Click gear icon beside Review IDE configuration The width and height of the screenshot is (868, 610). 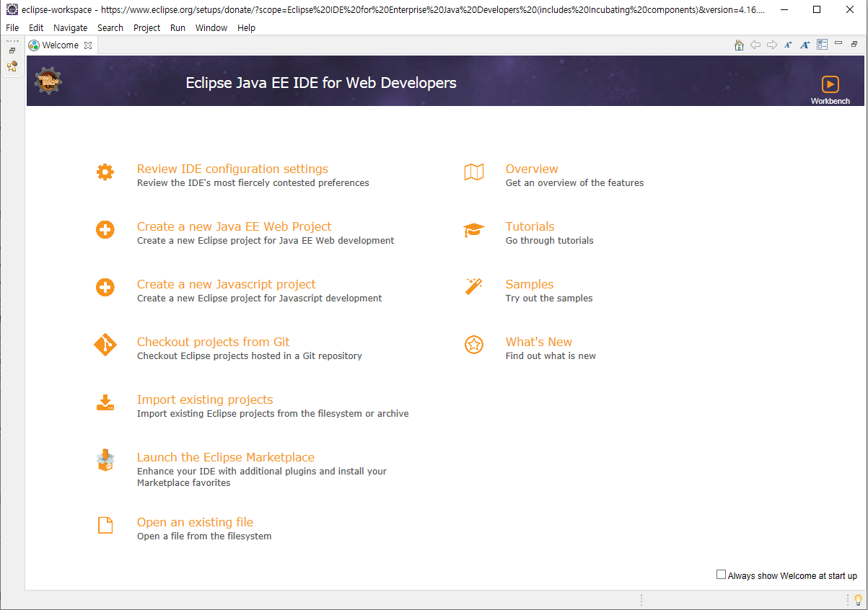(x=105, y=172)
